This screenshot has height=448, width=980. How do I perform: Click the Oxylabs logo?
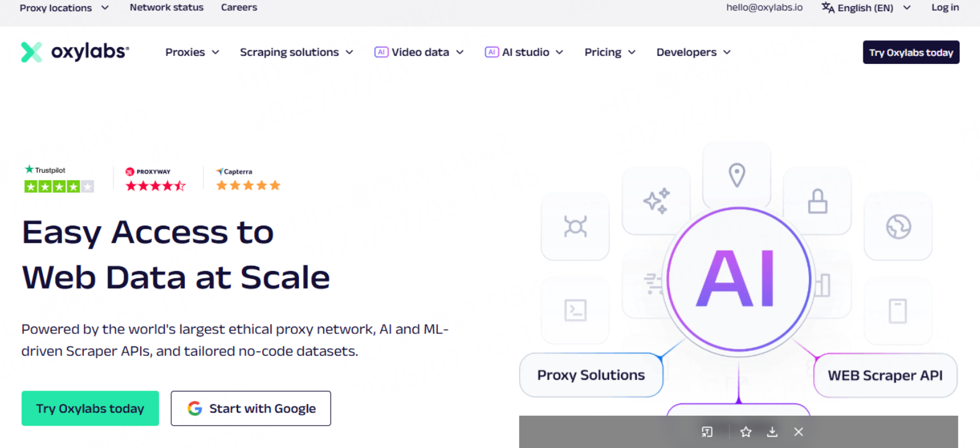(x=75, y=52)
